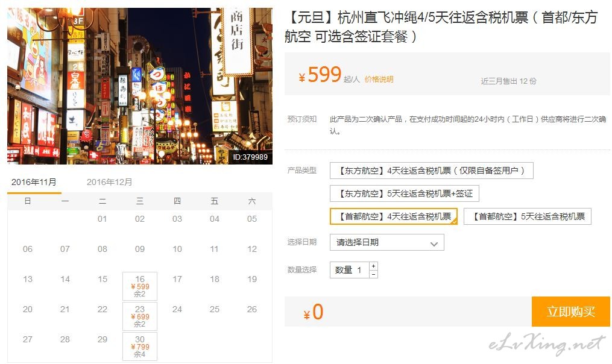The image size is (612, 364).
Task: Click calendar date 09
Action: click(140, 249)
